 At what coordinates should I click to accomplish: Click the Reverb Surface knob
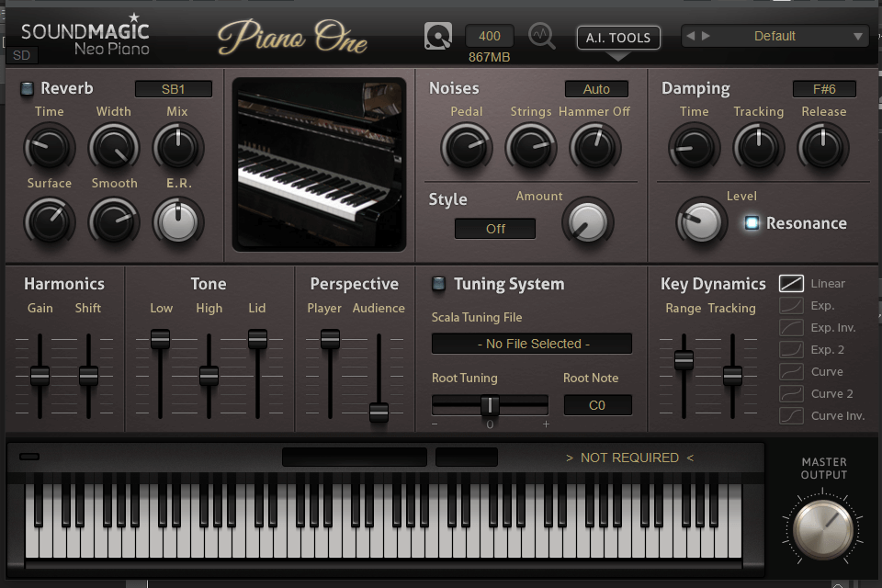[50, 221]
